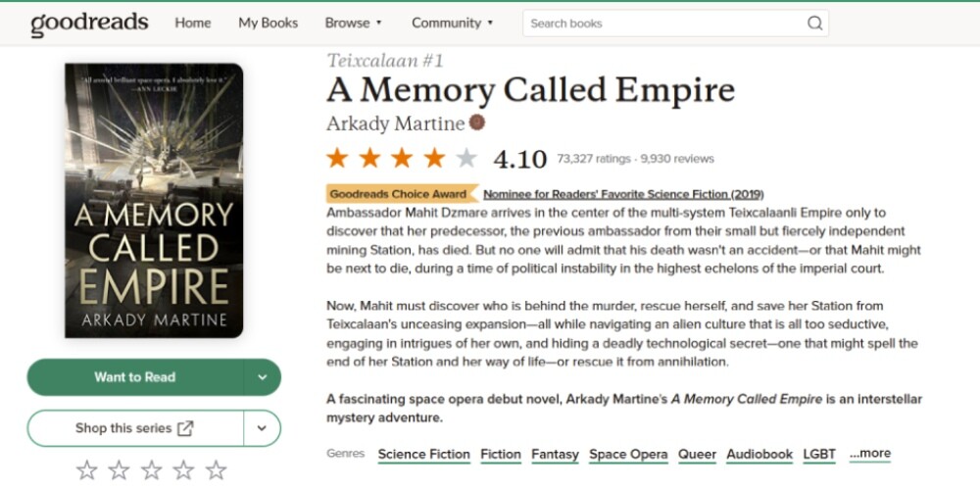
Task: Click the search magnifier icon
Action: click(814, 24)
